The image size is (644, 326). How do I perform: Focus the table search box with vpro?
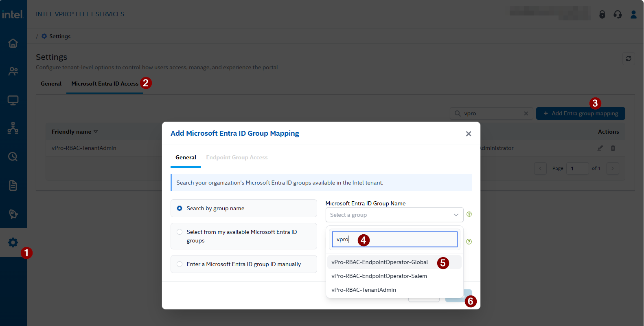coord(491,113)
